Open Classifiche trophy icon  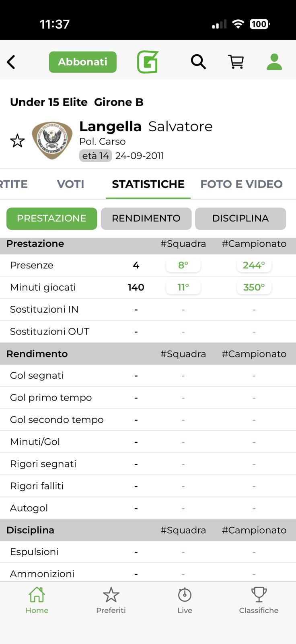pos(259,600)
